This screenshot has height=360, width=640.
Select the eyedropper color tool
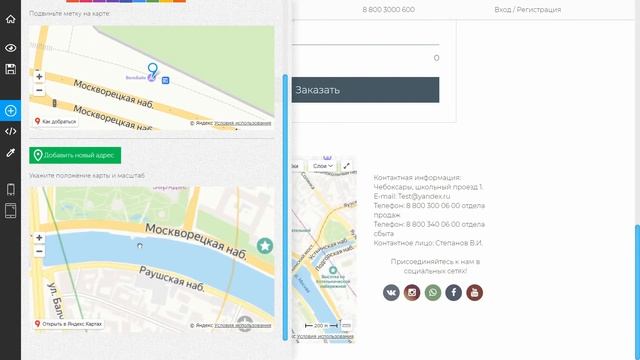(11, 153)
